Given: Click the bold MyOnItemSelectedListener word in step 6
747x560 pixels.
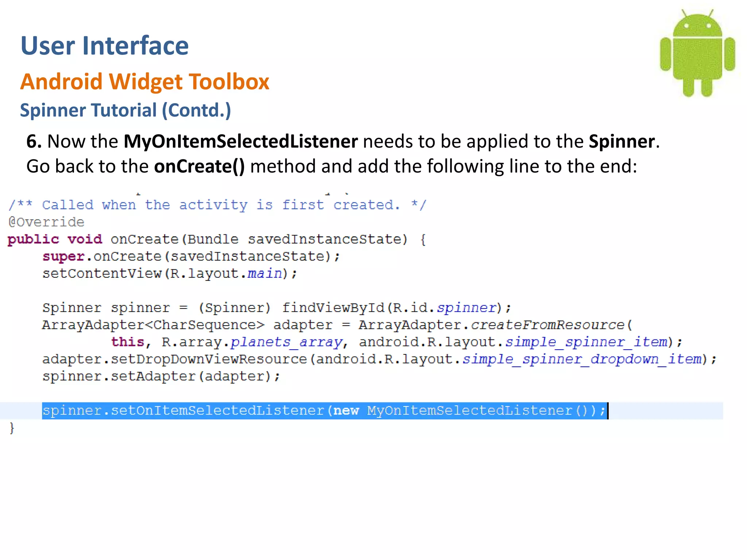Looking at the screenshot, I should point(241,141).
